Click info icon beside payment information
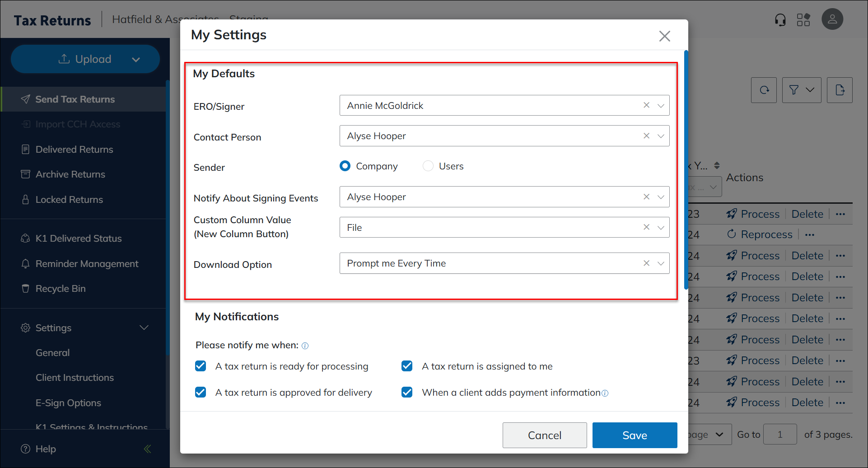The image size is (868, 468). pyautogui.click(x=605, y=393)
